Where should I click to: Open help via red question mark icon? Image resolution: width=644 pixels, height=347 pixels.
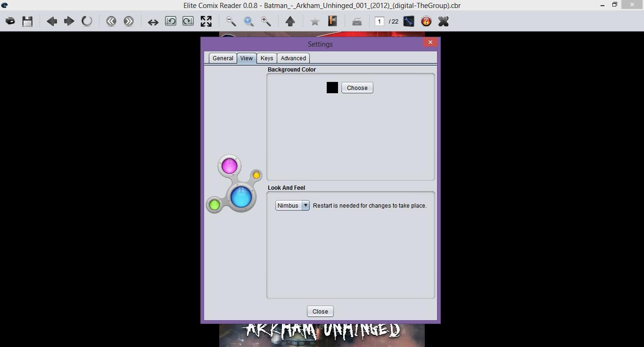coord(426,21)
